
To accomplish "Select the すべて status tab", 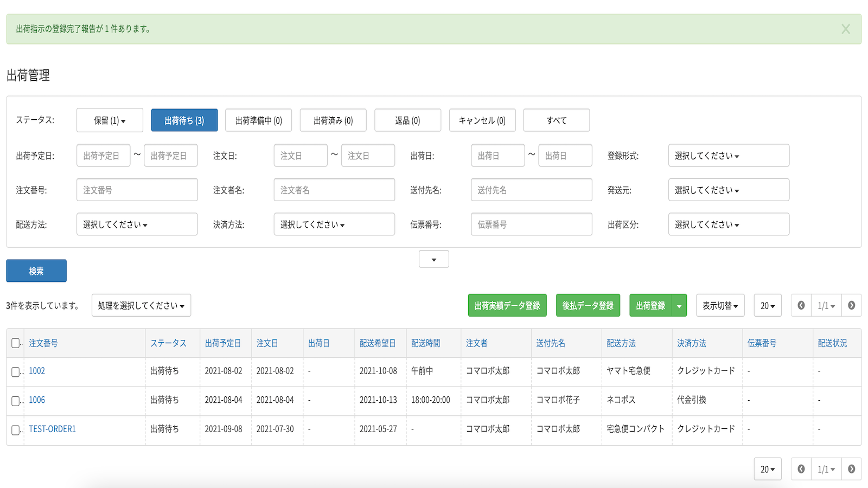I will pyautogui.click(x=557, y=120).
